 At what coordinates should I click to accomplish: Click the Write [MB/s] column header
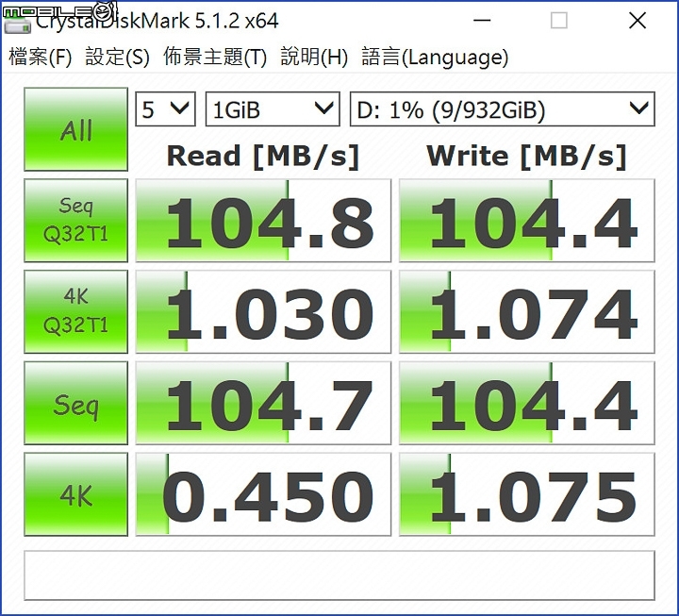(x=526, y=156)
